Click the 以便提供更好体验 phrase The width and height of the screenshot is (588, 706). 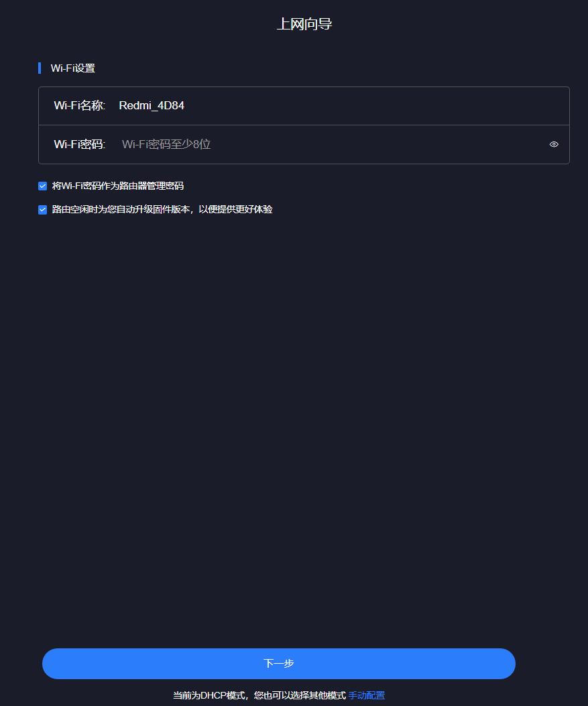coord(235,209)
